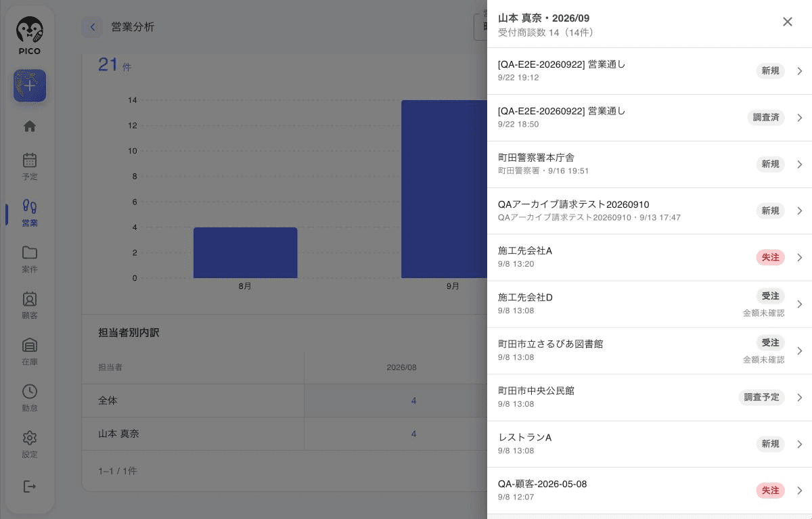The image size is (812, 519).
Task: Open chevron for 施工先会社D row
Action: 800,304
